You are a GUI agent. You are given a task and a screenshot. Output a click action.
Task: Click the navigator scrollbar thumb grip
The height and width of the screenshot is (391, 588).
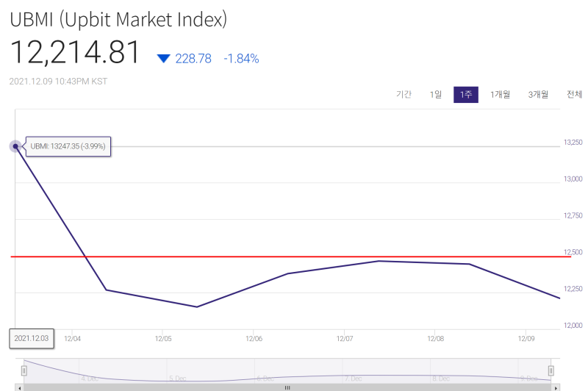pos(287,387)
